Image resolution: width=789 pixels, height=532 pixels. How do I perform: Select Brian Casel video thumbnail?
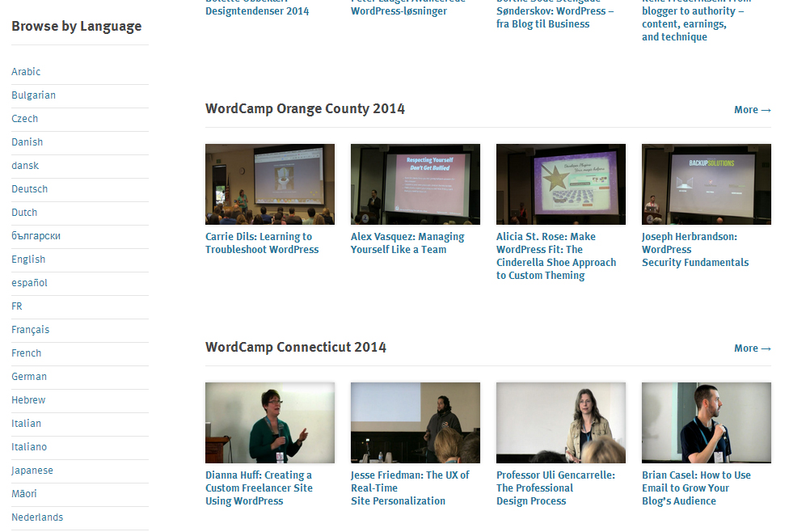706,423
